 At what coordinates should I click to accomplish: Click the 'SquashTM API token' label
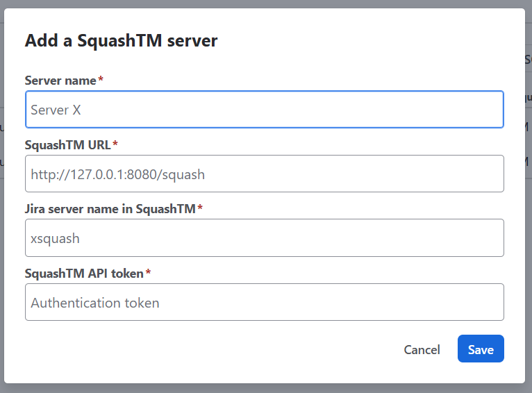pyautogui.click(x=84, y=274)
